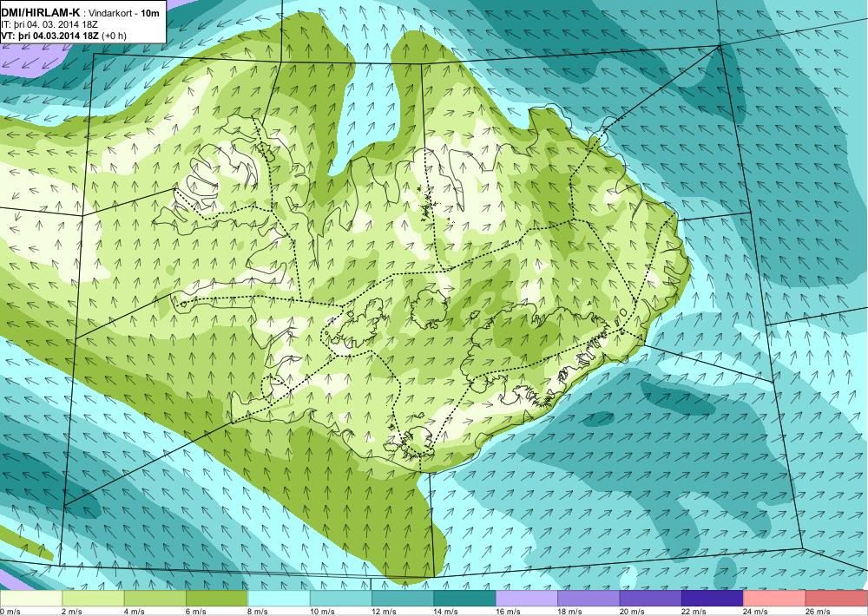Image resolution: width=868 pixels, height=616 pixels.
Task: Click the 'DMI/HIRLAM-K' model title text
Action: click(41, 13)
